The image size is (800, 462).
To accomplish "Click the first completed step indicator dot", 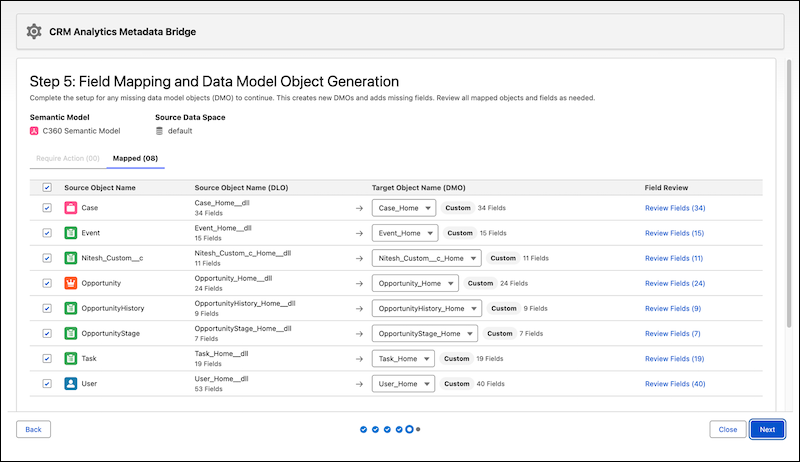I will coord(363,429).
